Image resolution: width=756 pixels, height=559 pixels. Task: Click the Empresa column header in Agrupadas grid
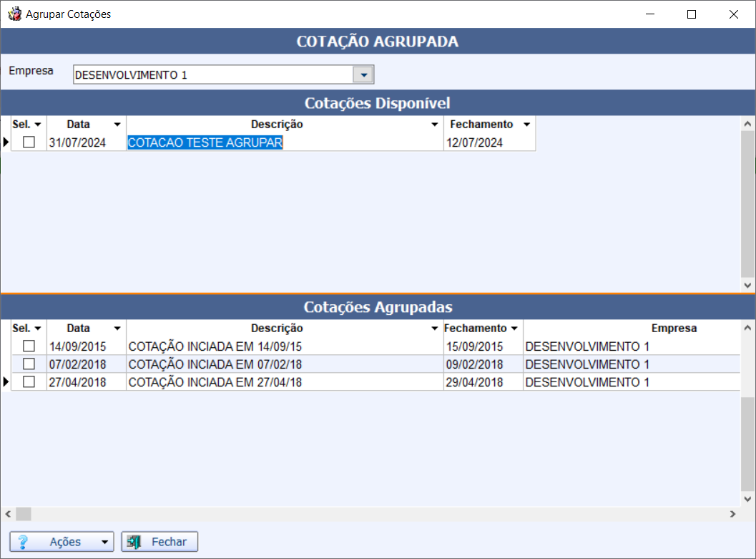673,329
